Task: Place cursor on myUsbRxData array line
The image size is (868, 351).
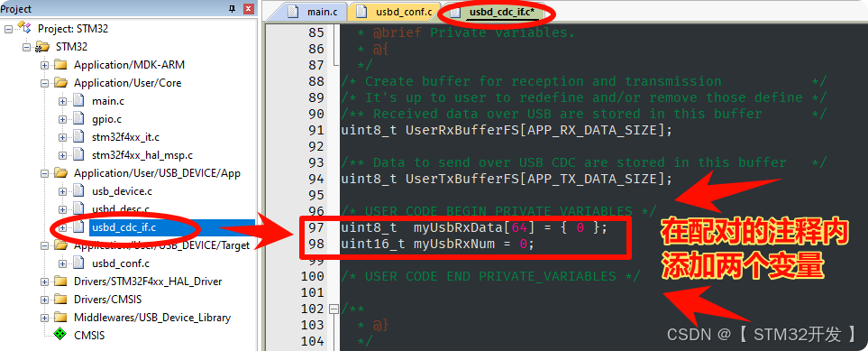Action: tap(474, 228)
